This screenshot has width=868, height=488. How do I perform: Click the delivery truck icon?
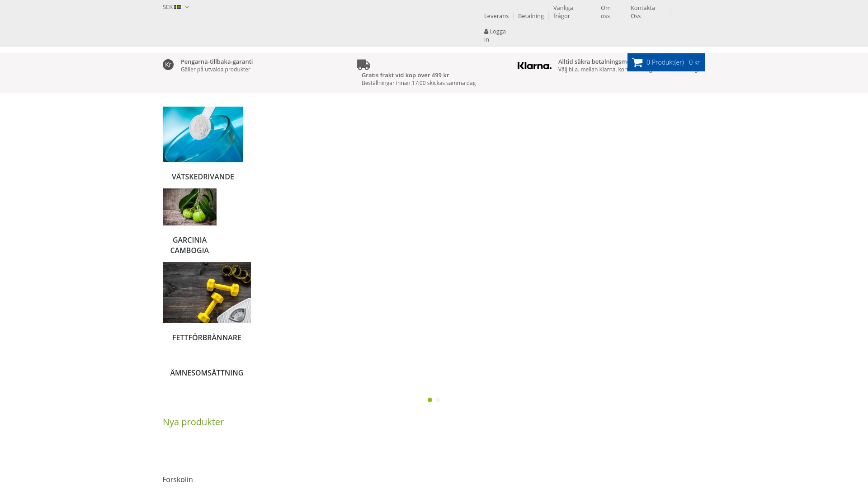[363, 65]
